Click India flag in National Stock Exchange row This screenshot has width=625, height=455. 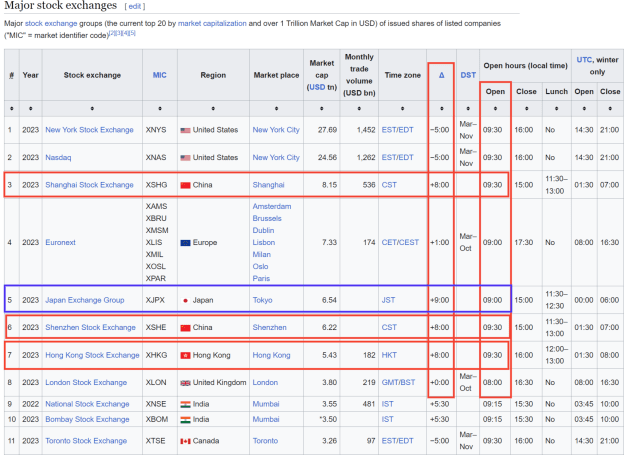(x=185, y=404)
